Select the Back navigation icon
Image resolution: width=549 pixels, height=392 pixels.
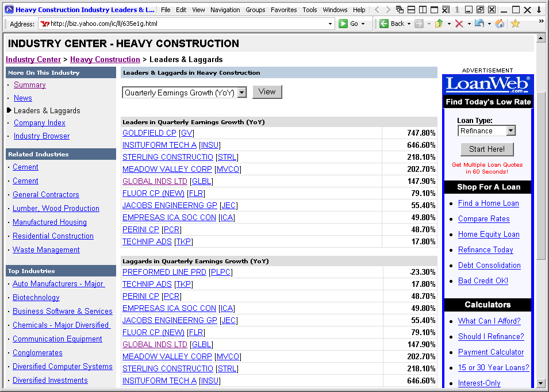point(383,24)
